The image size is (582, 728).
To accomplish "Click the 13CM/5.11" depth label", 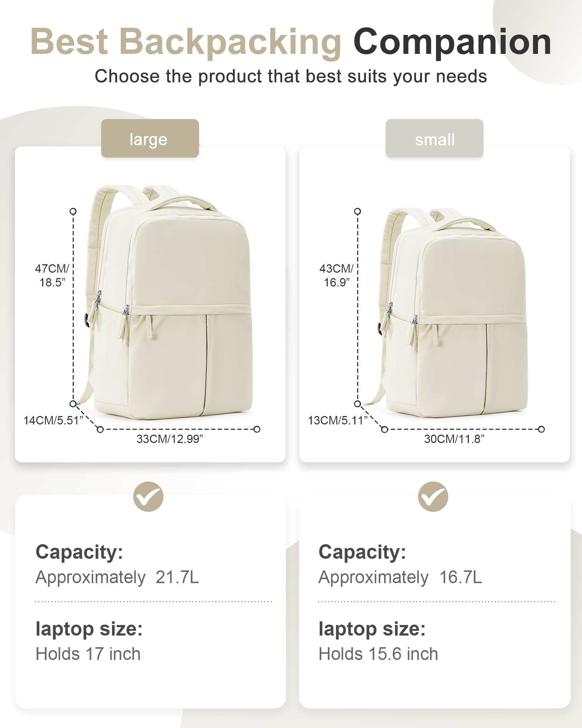I will (338, 420).
